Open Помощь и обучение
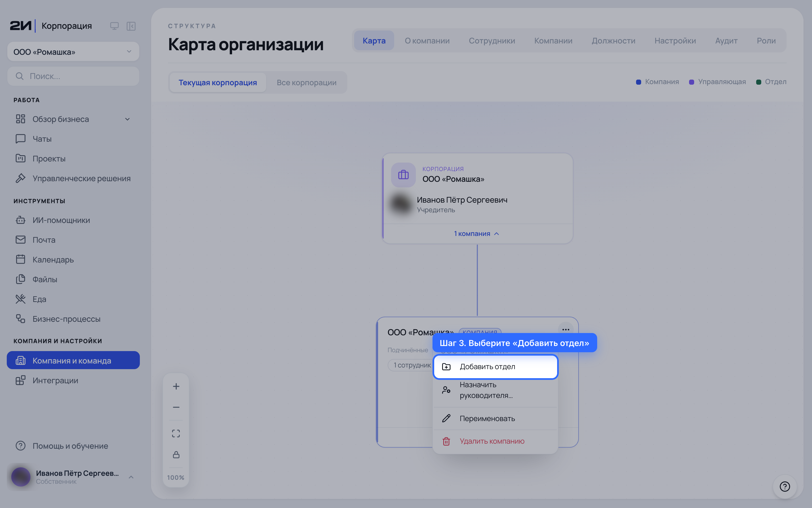The height and width of the screenshot is (508, 812). (73, 446)
